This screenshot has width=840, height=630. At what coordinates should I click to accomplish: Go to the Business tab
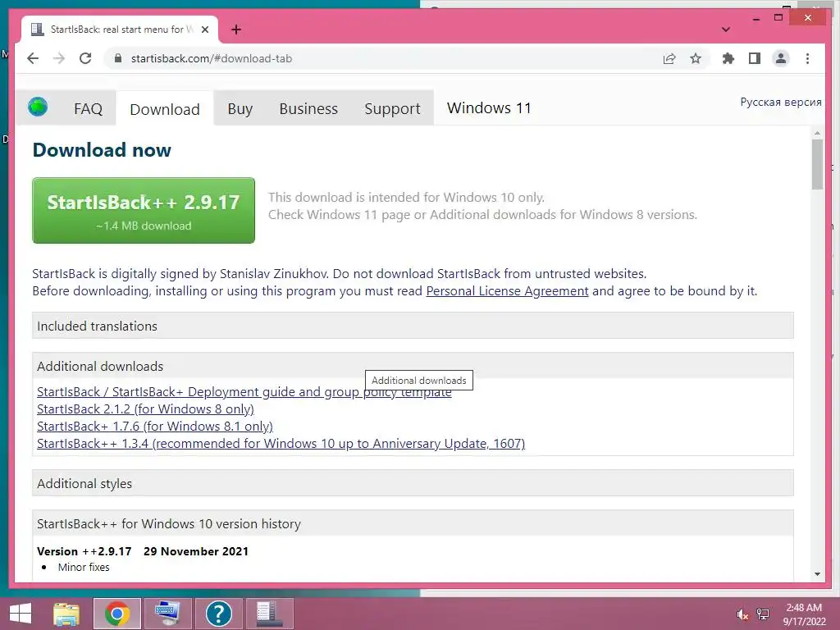308,109
